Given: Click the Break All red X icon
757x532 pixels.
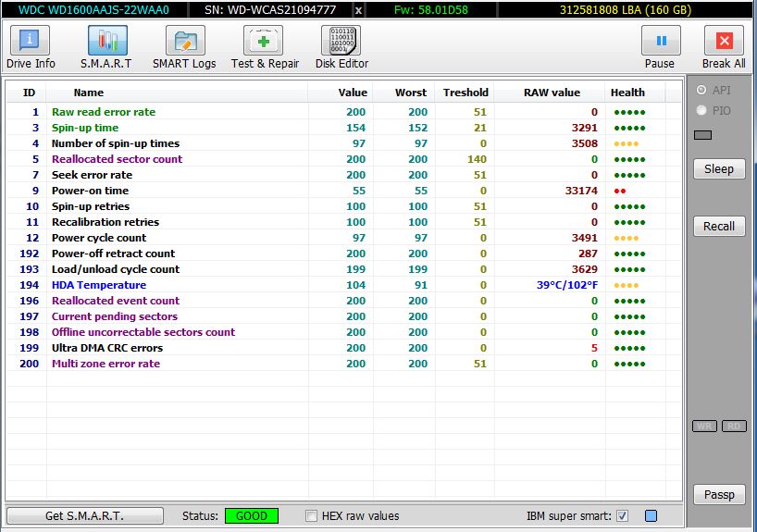Looking at the screenshot, I should click(x=725, y=41).
